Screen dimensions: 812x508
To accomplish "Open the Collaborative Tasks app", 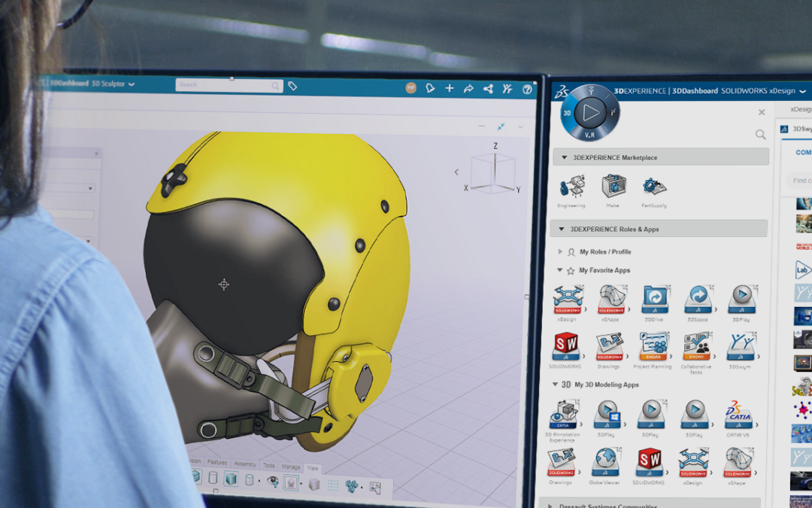I will 697,347.
